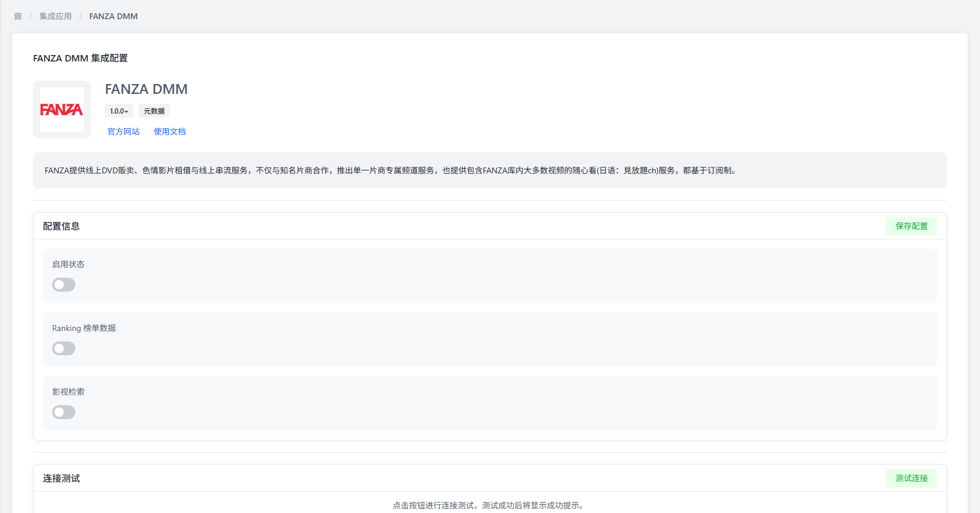Viewport: 980px width, 513px height.
Task: Enable the 启用状态 switch
Action: [64, 285]
